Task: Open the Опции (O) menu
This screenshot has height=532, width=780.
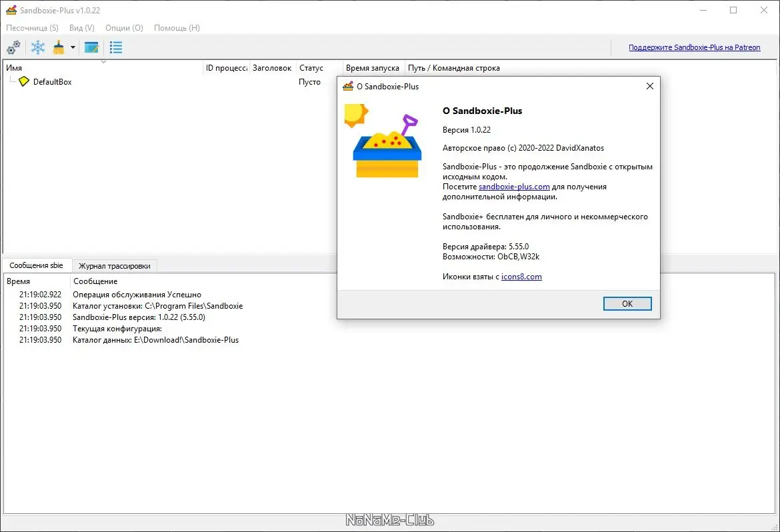Action: pos(124,28)
